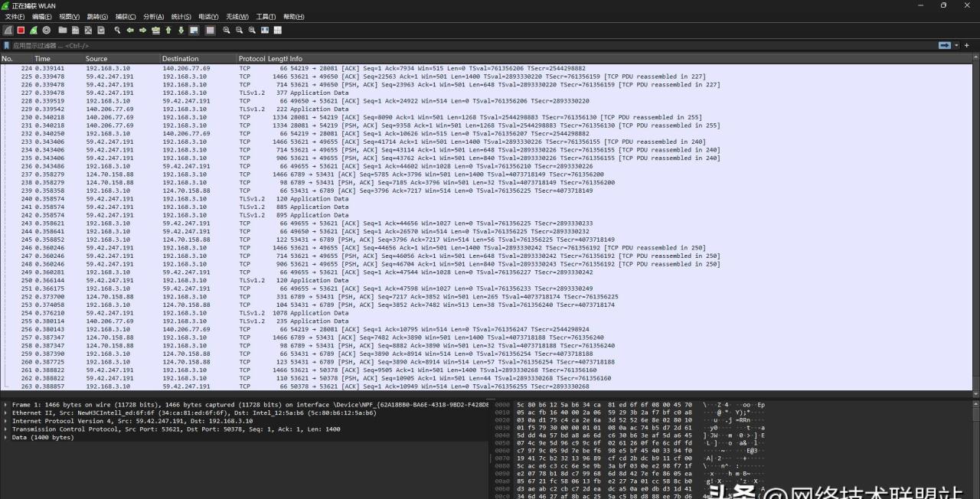Viewport: 980px width, 499px height.
Task: Open the display filter history dropdown arrow
Action: click(956, 46)
